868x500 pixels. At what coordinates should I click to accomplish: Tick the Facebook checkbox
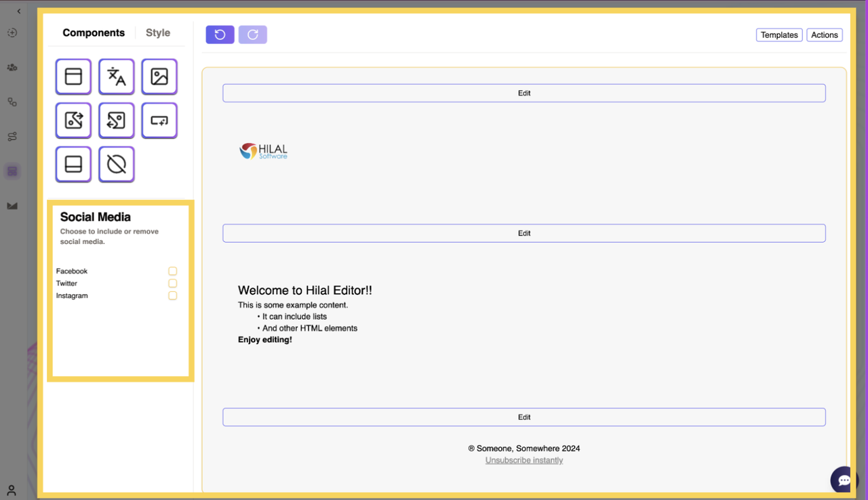[x=173, y=271]
